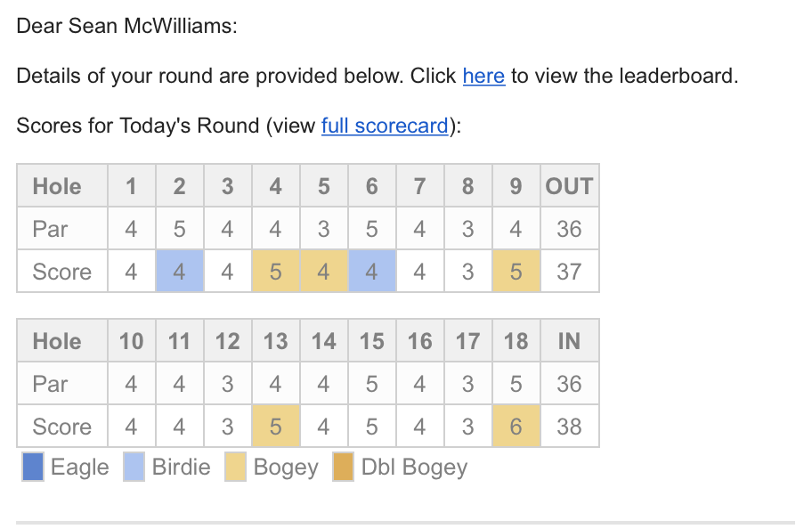
Task: Select the bogey score on hole 9
Action: (516, 272)
